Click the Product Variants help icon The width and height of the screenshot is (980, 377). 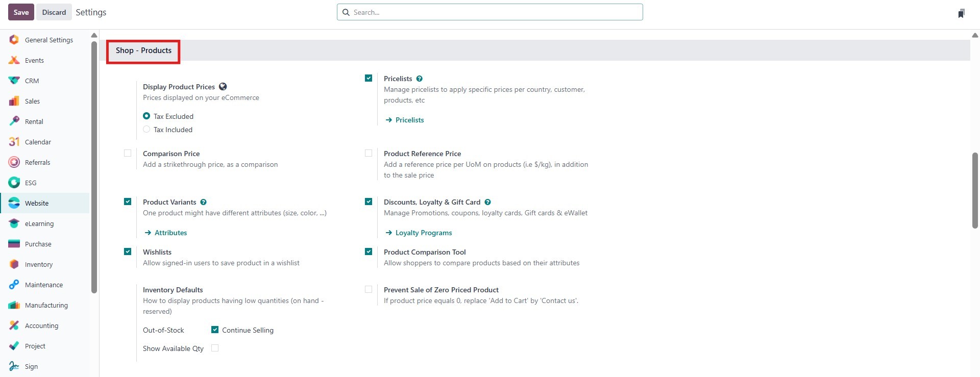(x=204, y=202)
